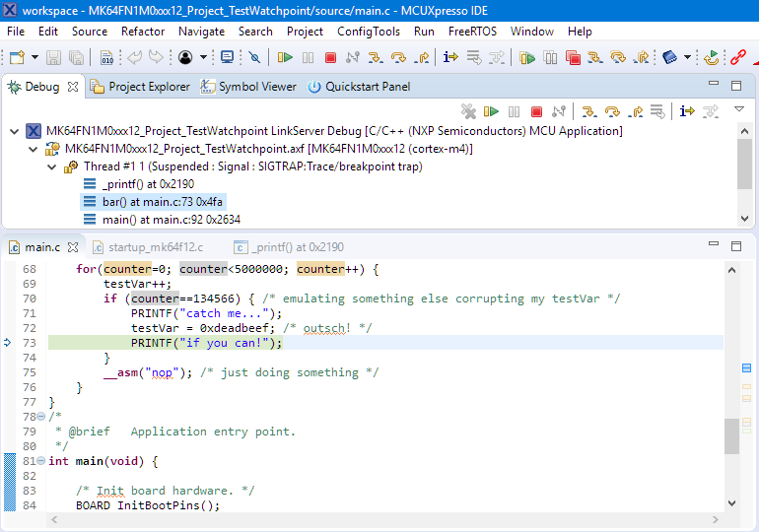759x532 pixels.
Task: Click the Save icon in toolbar
Action: (53, 58)
